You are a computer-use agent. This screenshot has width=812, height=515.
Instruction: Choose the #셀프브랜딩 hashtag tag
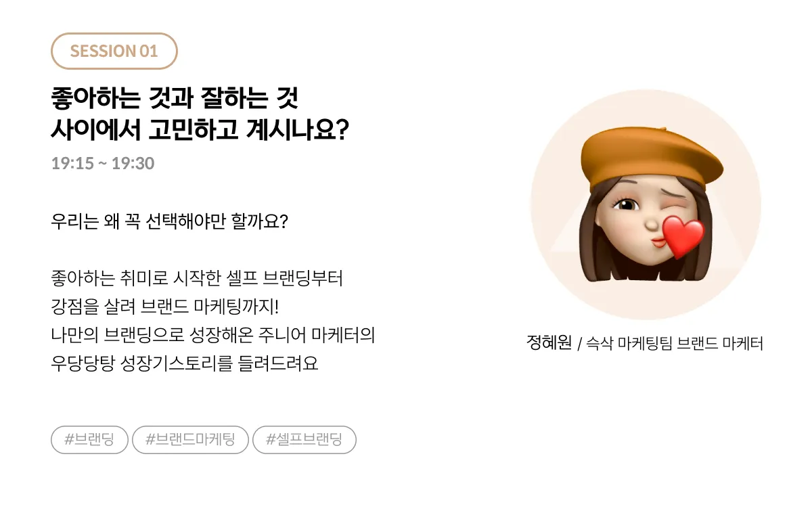pos(304,440)
